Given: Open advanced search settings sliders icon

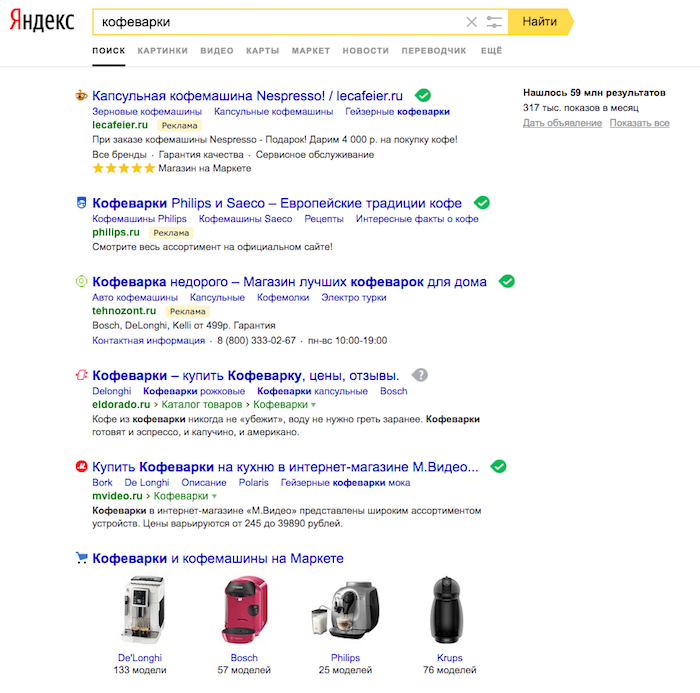Looking at the screenshot, I should pos(494,22).
